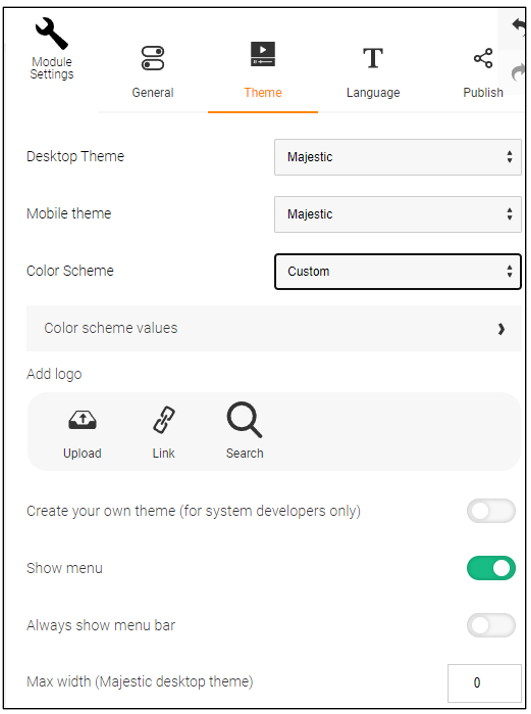
Task: Click the Max width input field
Action: click(x=485, y=683)
